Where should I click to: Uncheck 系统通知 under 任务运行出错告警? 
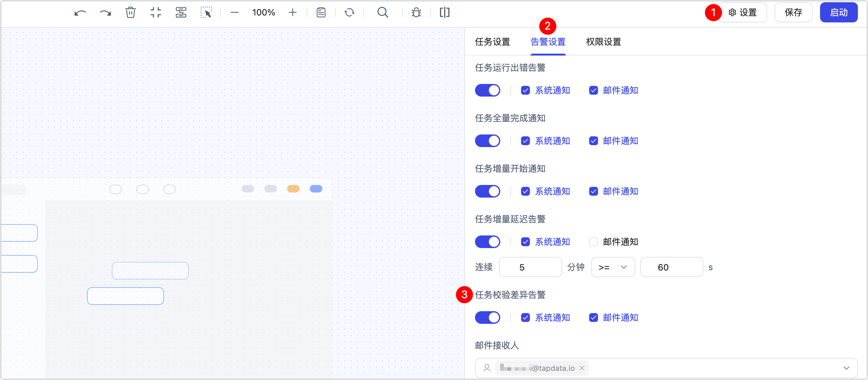525,90
